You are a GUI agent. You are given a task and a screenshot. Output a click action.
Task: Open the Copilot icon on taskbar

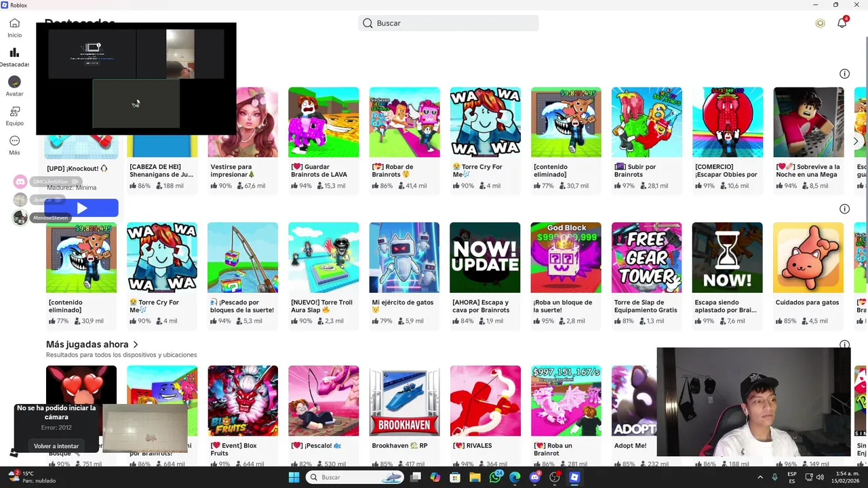(x=435, y=477)
